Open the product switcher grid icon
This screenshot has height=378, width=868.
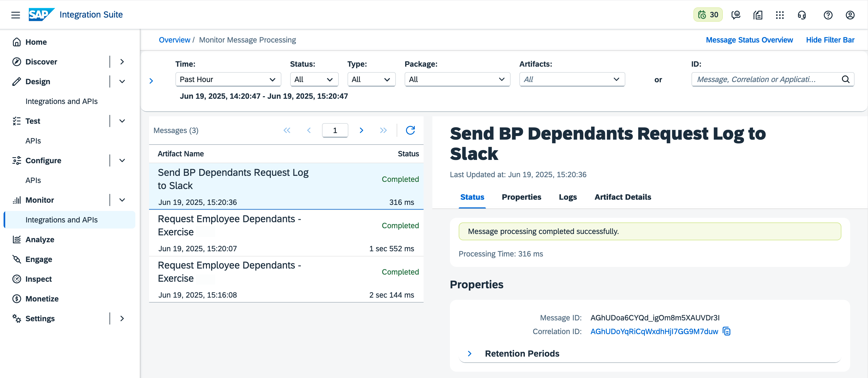click(x=780, y=15)
